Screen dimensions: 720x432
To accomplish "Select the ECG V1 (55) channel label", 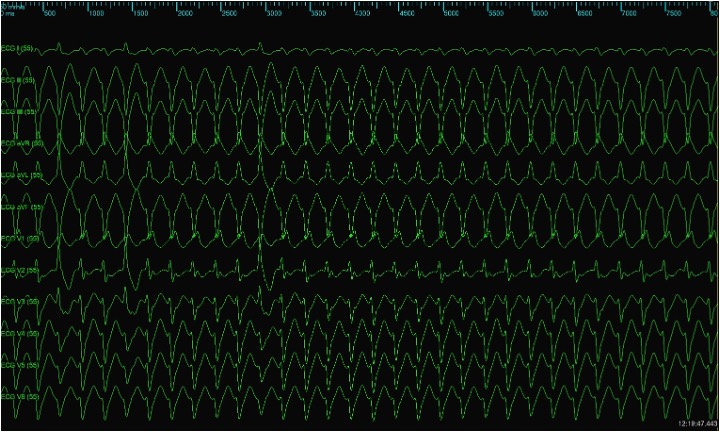I will (x=20, y=239).
